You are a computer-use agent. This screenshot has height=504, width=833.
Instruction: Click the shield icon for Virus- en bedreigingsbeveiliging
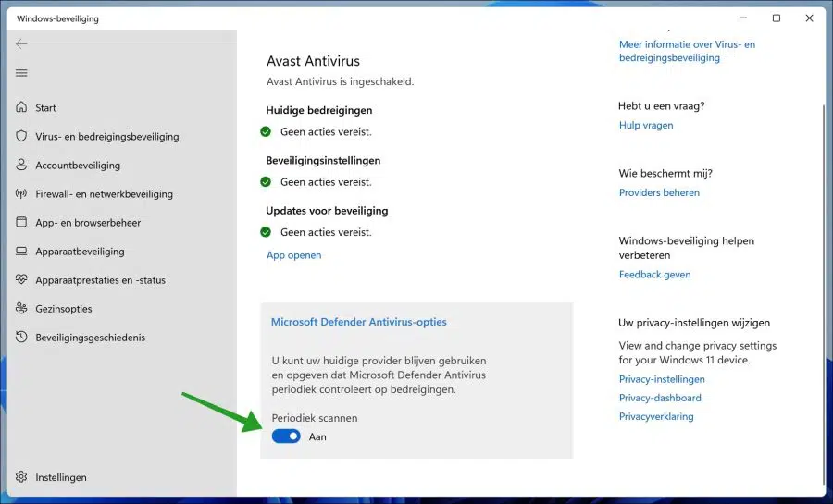[21, 136]
